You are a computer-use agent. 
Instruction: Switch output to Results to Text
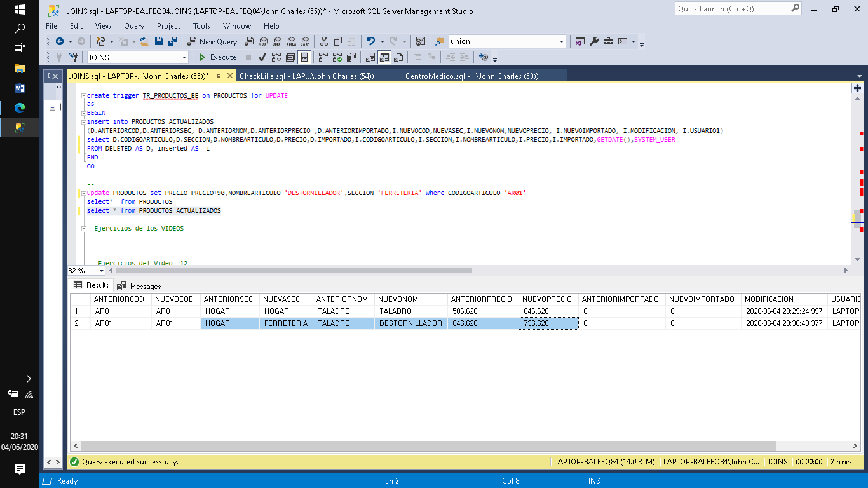(x=370, y=57)
